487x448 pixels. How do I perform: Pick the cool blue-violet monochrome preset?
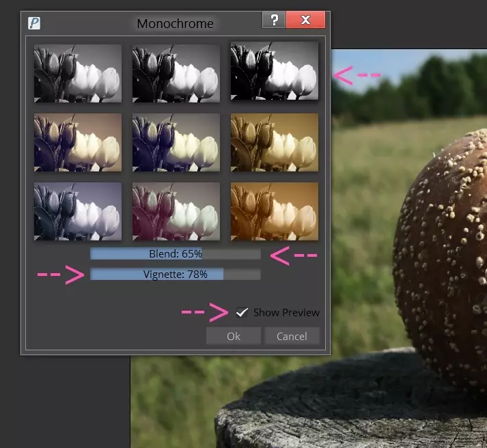[78, 211]
